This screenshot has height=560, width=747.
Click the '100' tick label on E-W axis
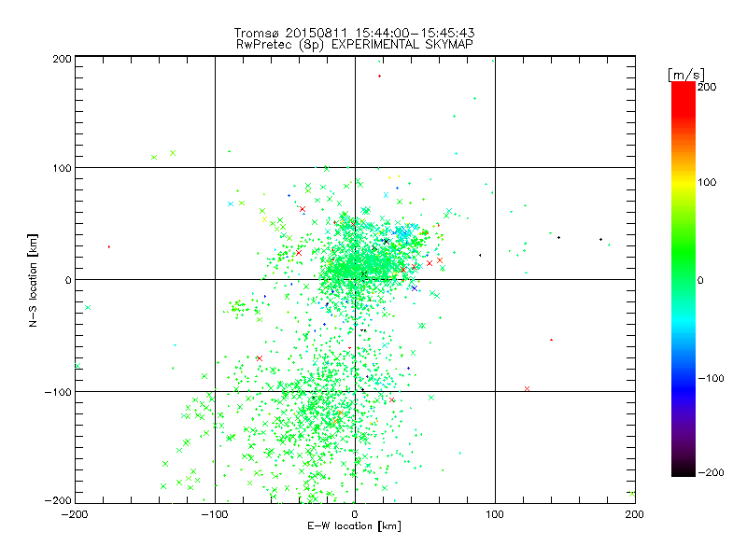pos(495,514)
